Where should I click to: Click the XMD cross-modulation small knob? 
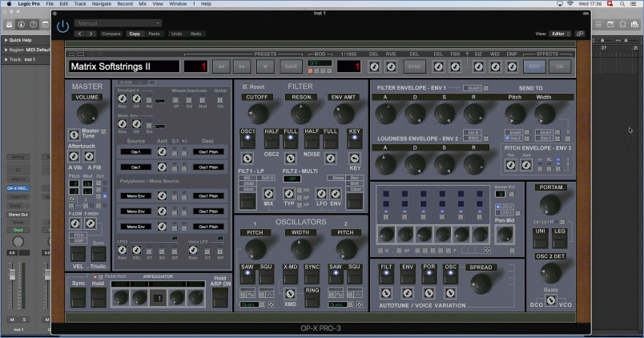(290, 293)
